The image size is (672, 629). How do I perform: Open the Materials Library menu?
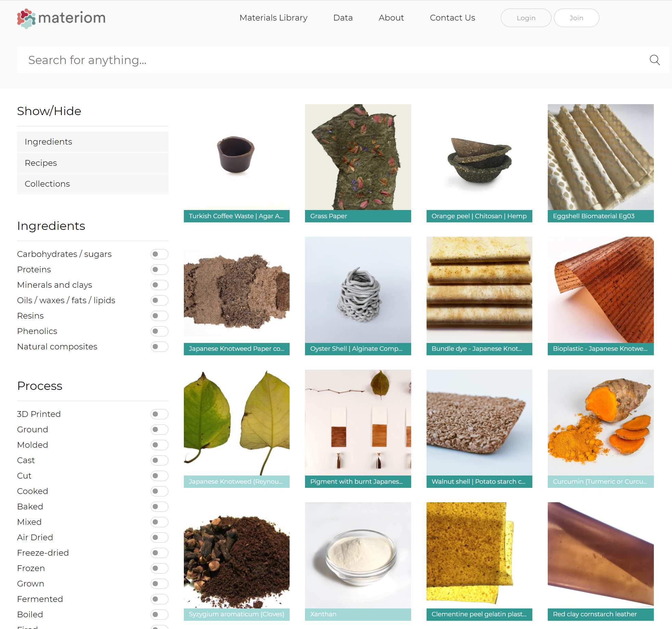tap(273, 18)
